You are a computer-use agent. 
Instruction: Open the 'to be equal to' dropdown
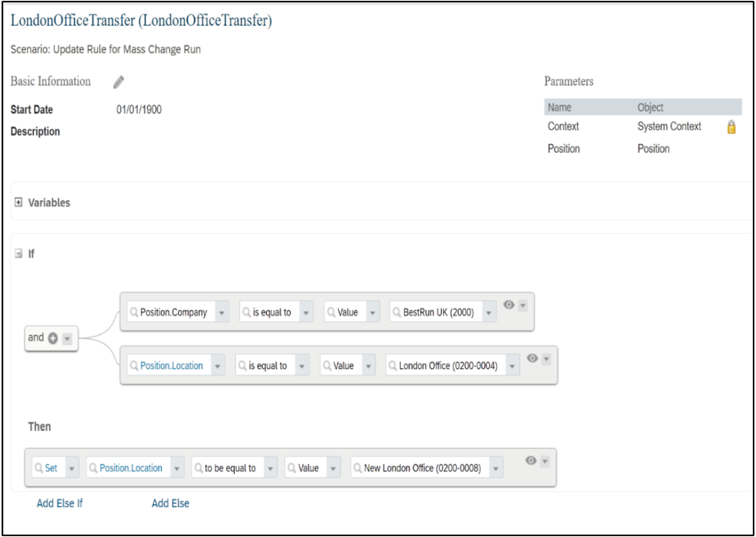[x=270, y=468]
